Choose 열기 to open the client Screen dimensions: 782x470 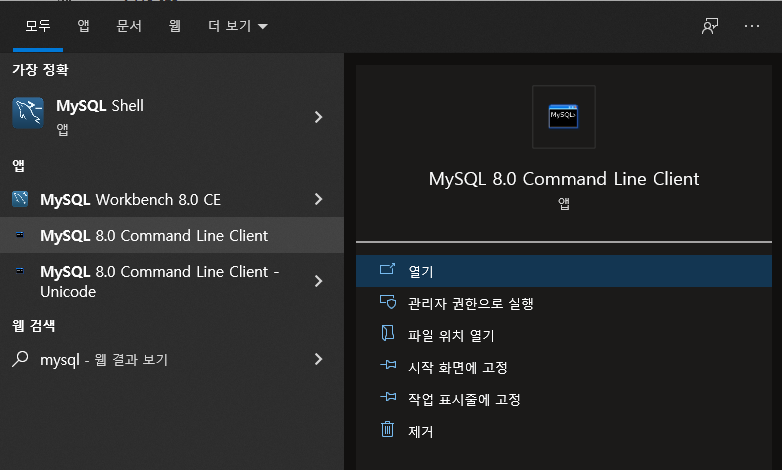point(564,271)
